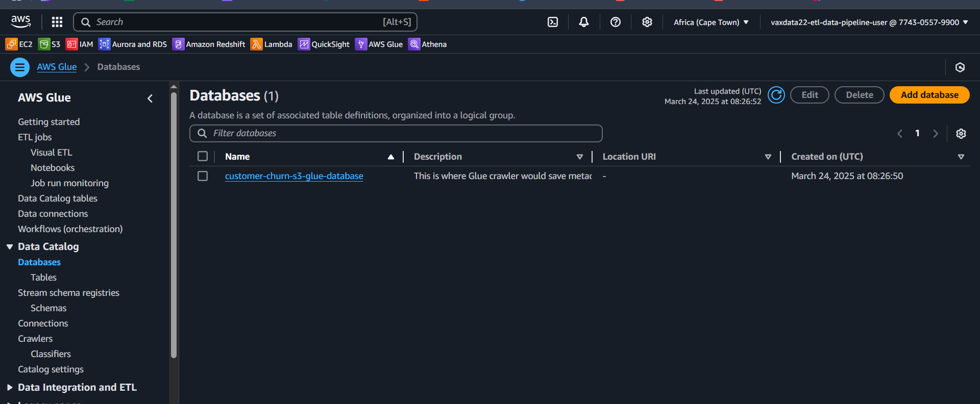The image size is (980, 404).
Task: Open Connections in sidebar
Action: coord(43,323)
